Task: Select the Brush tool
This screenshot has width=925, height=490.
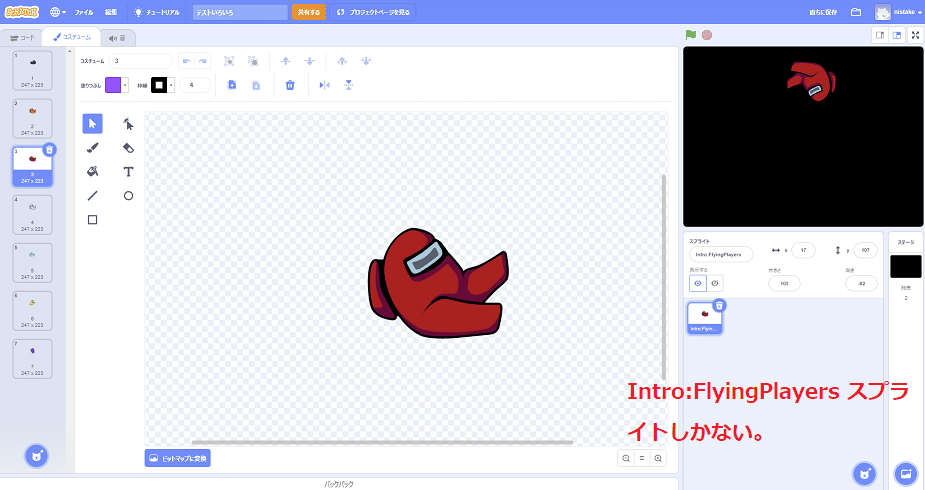Action: 93,148
